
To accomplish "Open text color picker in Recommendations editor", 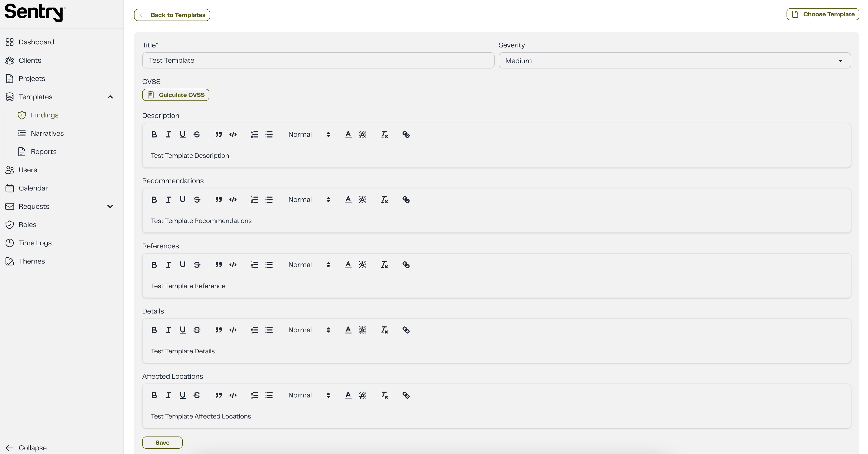I will click(348, 200).
